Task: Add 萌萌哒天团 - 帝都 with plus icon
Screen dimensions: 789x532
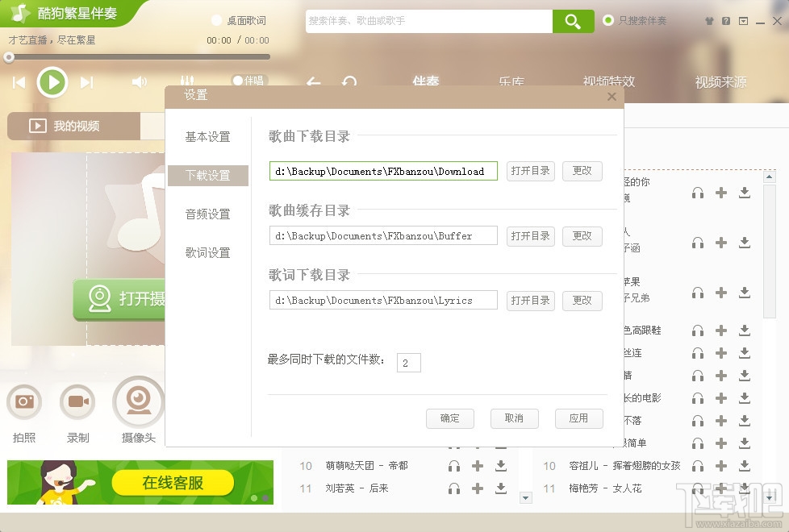Action: pyautogui.click(x=478, y=465)
